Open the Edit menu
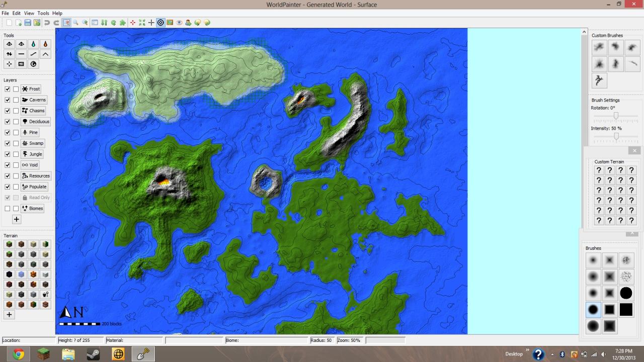The height and width of the screenshot is (362, 644). (16, 13)
